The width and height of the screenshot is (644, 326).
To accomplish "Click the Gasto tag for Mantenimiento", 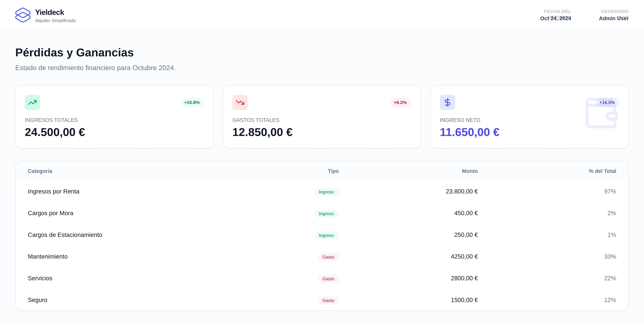I will [x=328, y=257].
